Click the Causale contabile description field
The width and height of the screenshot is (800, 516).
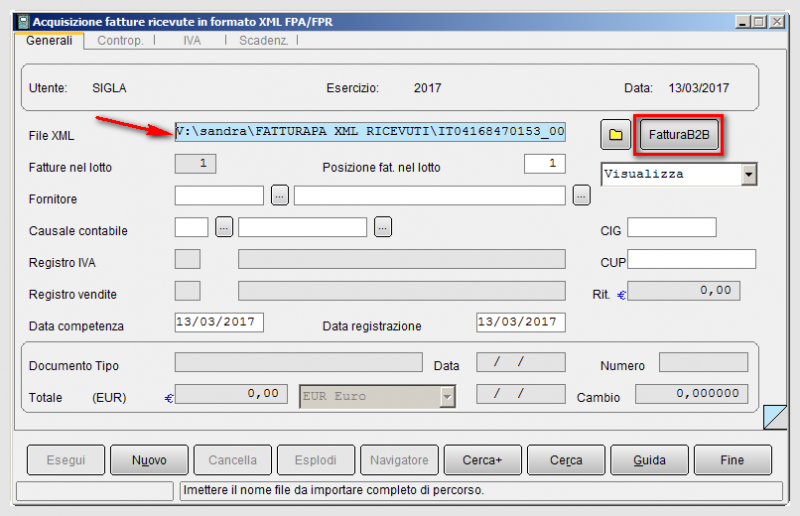tap(302, 227)
